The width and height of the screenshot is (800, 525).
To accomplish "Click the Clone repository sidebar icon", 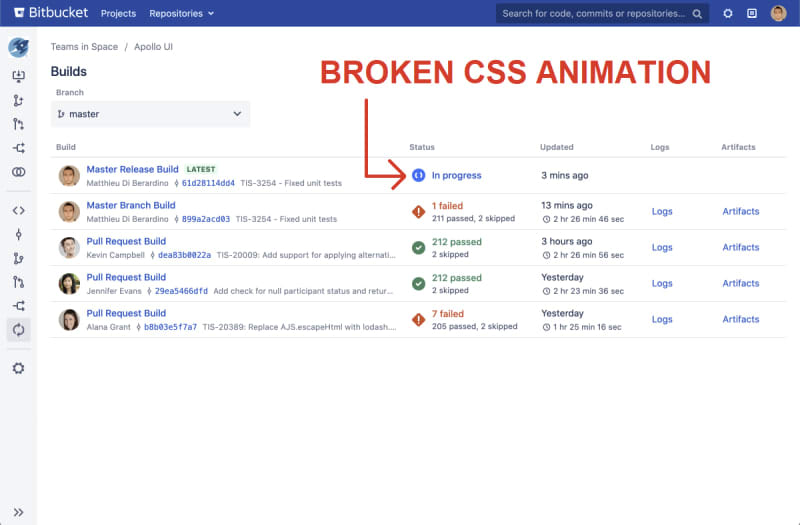I will (18, 76).
